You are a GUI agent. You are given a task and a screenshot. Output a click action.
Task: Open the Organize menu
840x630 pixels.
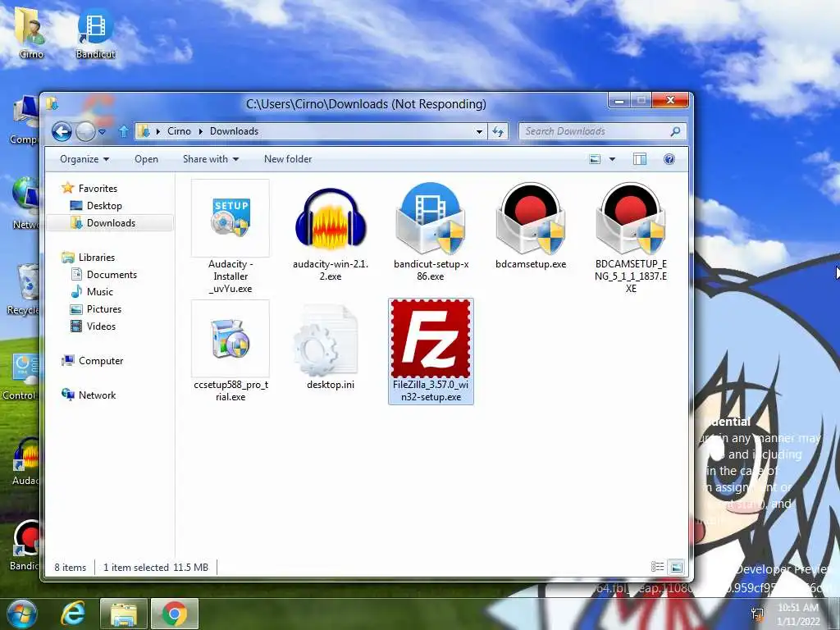[84, 159]
